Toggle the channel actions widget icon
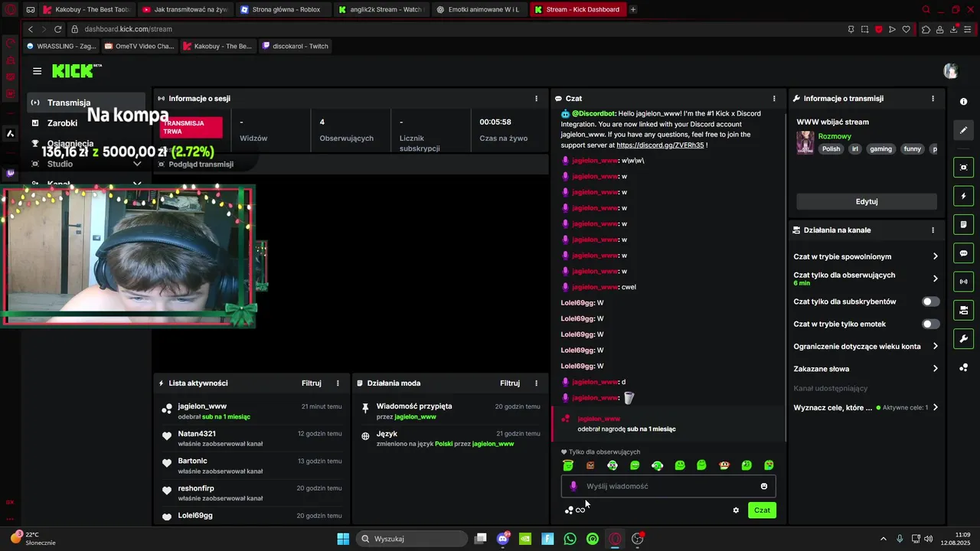 963,310
